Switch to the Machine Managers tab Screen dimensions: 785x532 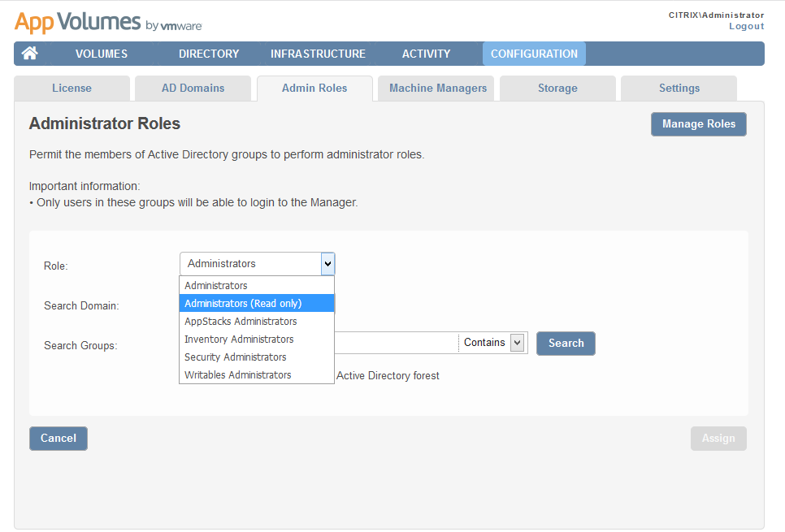coord(438,88)
